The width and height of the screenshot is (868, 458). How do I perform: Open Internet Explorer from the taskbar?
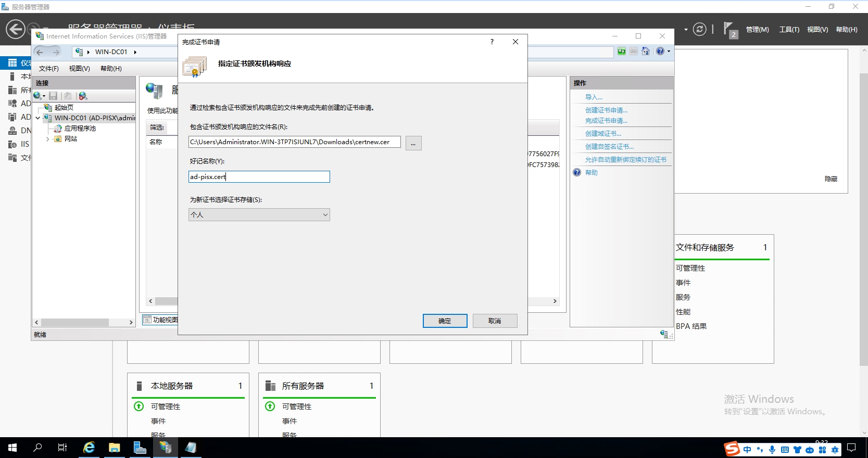point(89,448)
